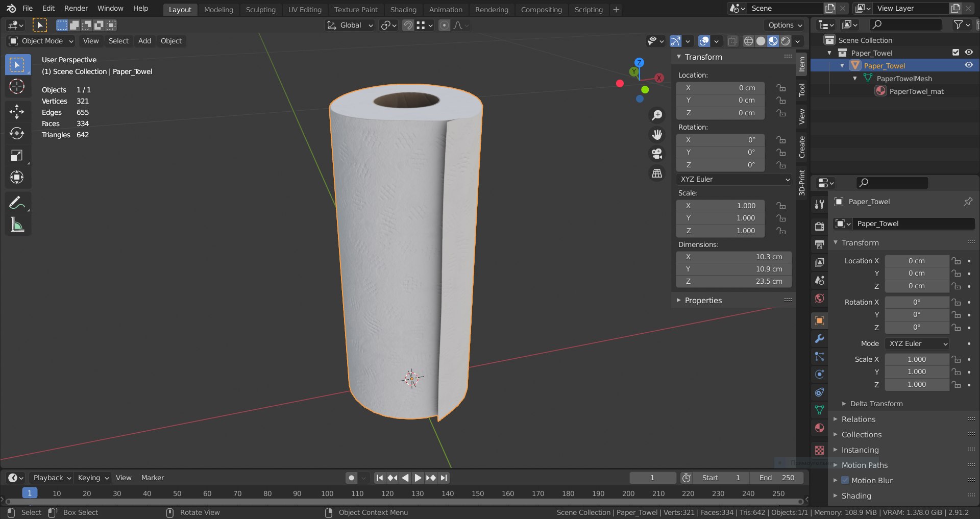This screenshot has width=980, height=519.
Task: Open the Render menu
Action: pos(76,8)
